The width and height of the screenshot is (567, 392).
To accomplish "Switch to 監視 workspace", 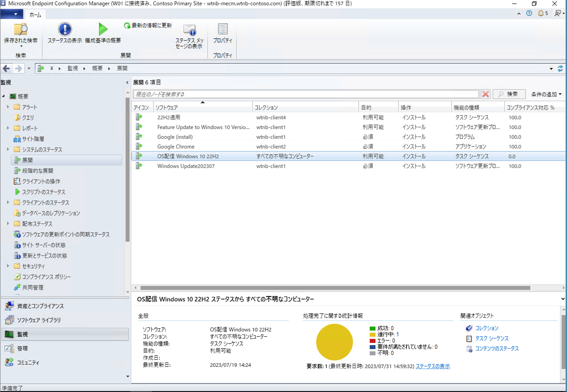I will pyautogui.click(x=65, y=335).
